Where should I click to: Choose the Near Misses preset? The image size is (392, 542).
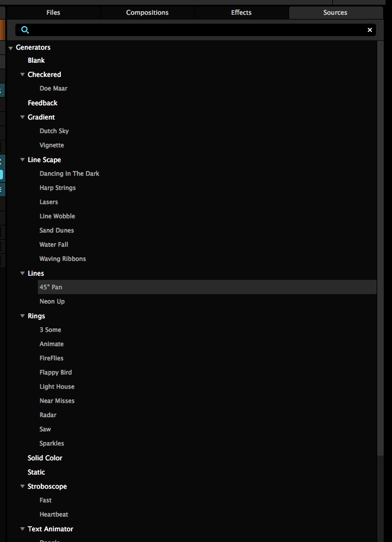pyautogui.click(x=57, y=401)
